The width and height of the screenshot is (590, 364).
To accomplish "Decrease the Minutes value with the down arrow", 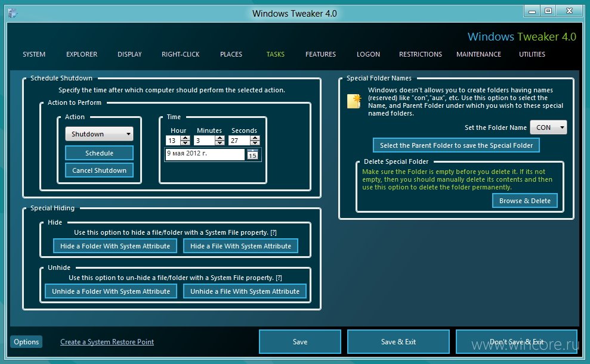I will pos(220,143).
